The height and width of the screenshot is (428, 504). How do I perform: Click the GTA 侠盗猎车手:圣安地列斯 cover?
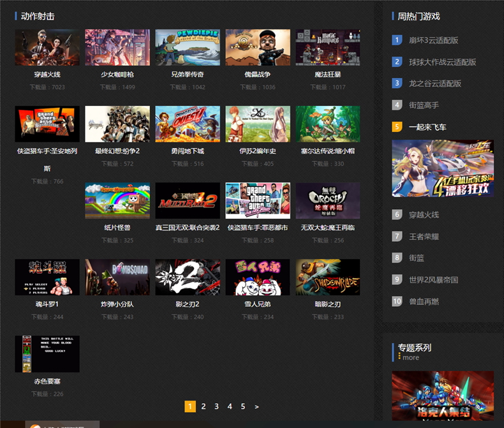point(47,124)
